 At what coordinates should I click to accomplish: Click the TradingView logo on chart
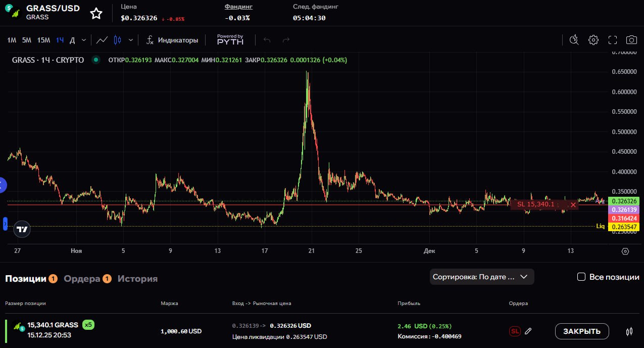[x=22, y=229]
